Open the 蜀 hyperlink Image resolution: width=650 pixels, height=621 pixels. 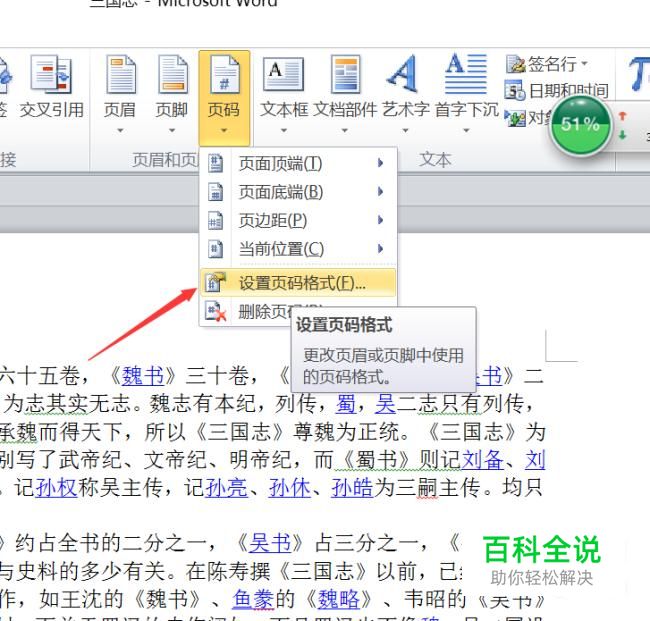click(346, 404)
